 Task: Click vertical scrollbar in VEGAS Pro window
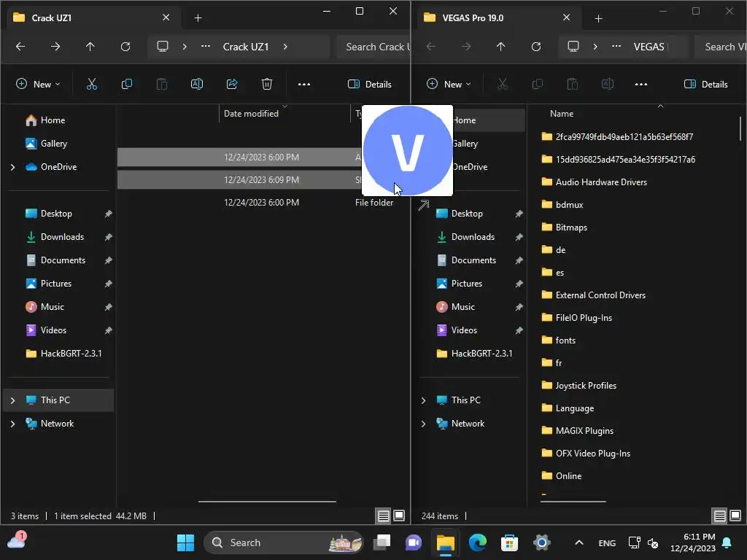pyautogui.click(x=740, y=128)
